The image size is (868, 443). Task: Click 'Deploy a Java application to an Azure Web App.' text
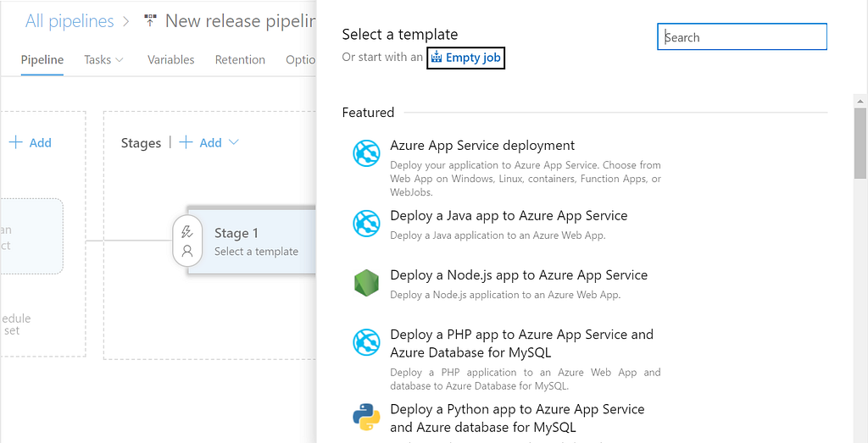tap(498, 235)
